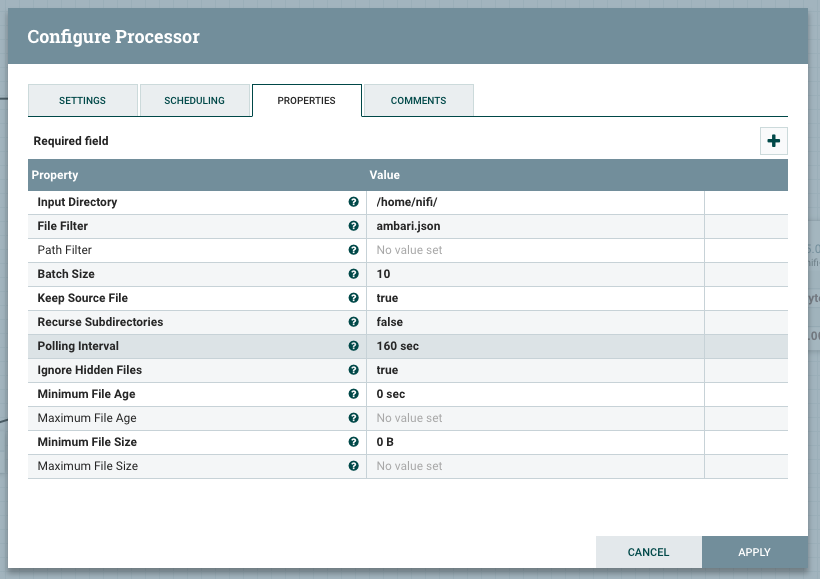The width and height of the screenshot is (820, 579).
Task: Click help icon next to Recurse Subdirectories
Action: coord(353,322)
